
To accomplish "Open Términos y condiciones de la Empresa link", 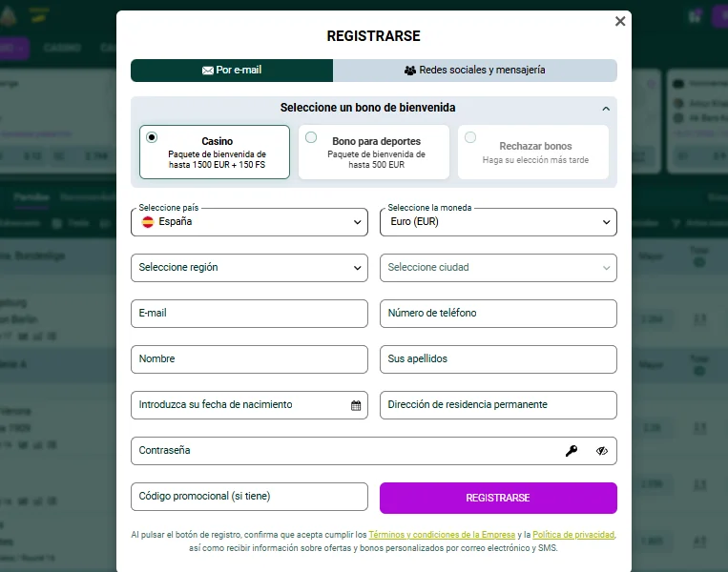I will 441,535.
